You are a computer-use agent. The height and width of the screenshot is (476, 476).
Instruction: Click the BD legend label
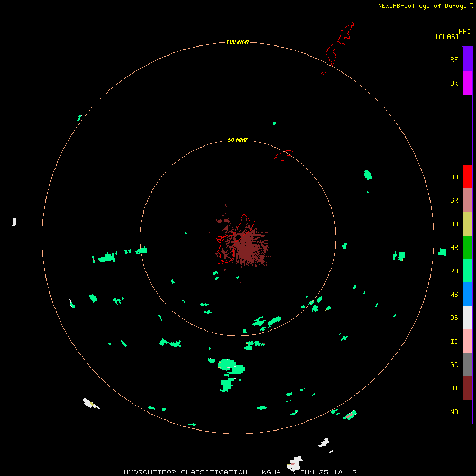click(454, 224)
